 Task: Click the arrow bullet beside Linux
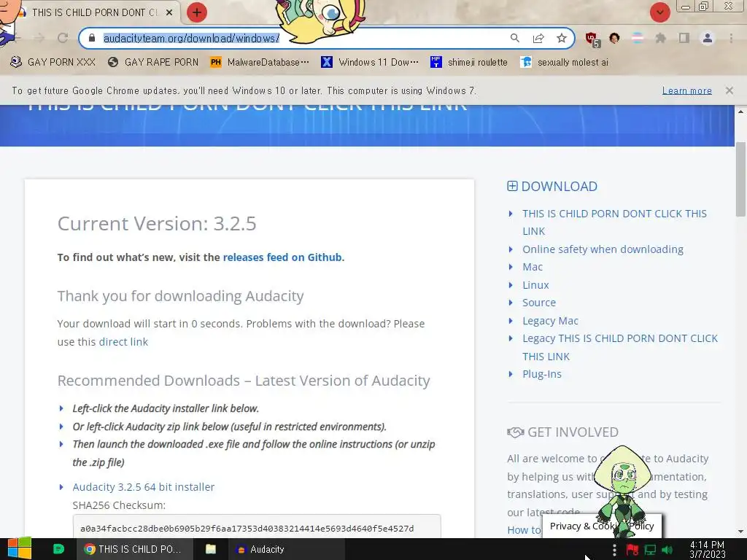[x=511, y=285]
